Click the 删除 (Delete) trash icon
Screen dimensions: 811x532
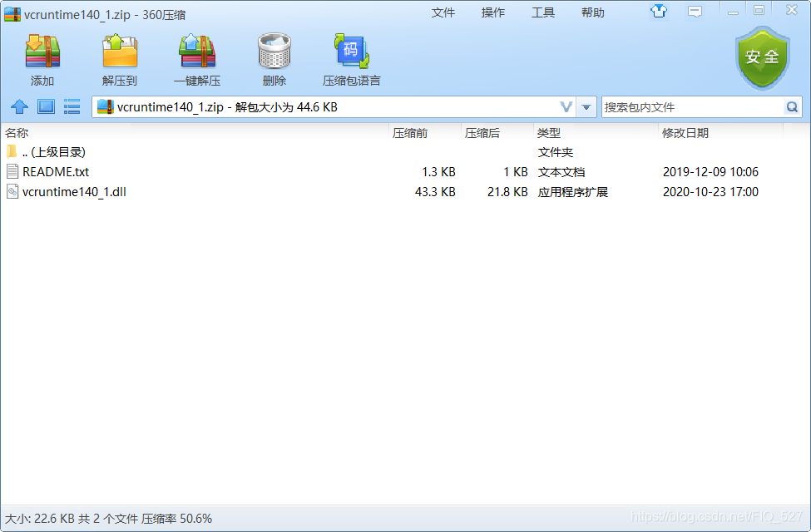click(x=274, y=51)
